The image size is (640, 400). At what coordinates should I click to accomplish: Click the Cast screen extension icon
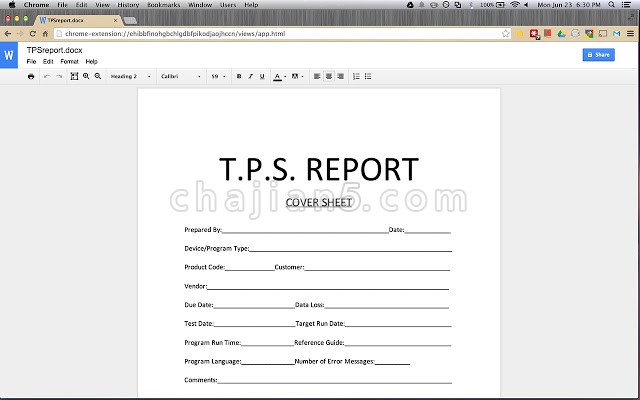(603, 34)
